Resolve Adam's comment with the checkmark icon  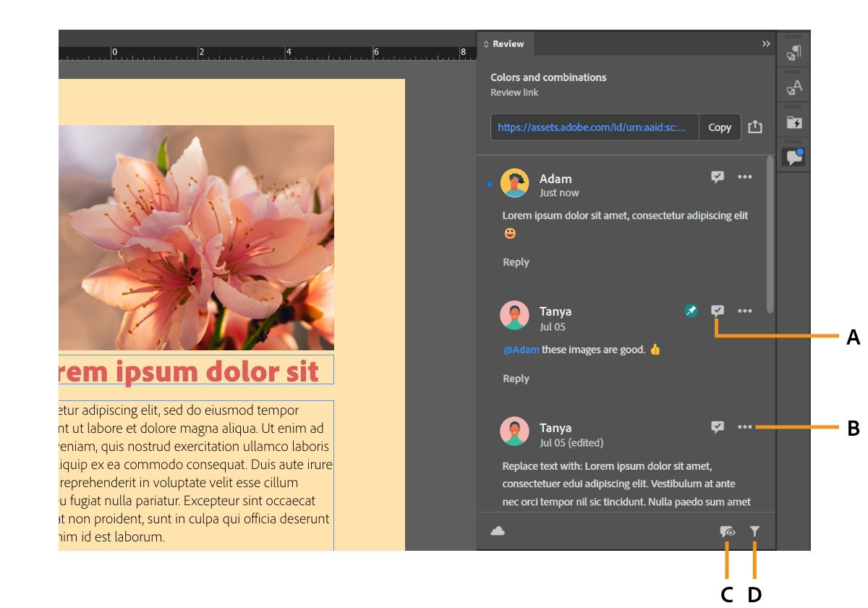coord(718,177)
